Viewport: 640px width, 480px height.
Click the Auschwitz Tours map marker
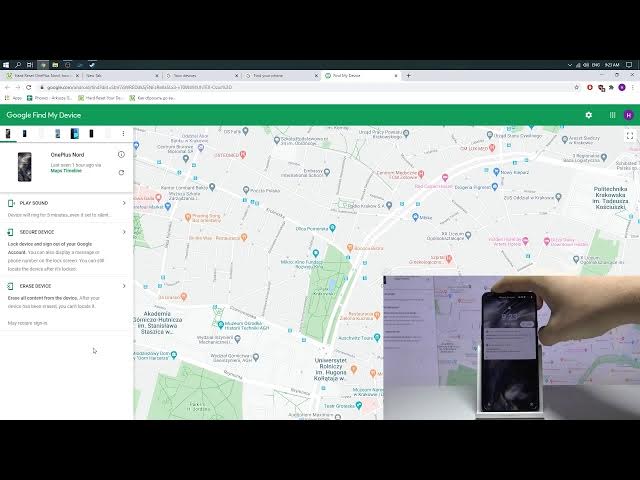tap(377, 337)
